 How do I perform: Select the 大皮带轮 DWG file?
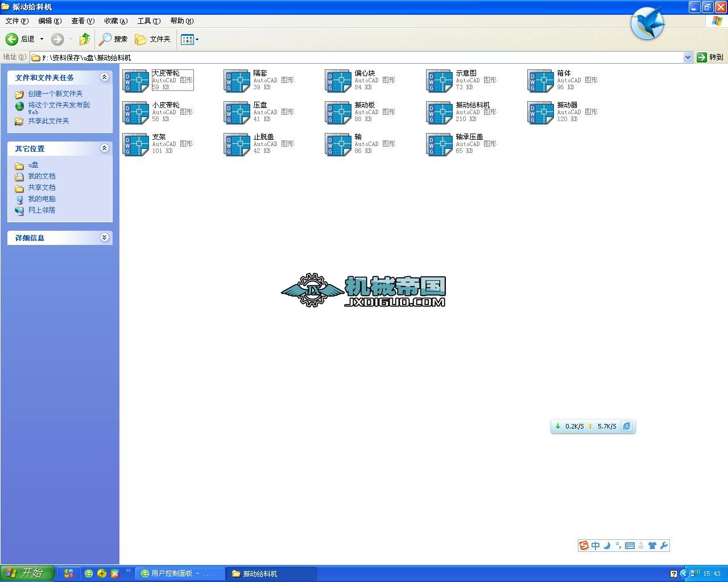158,80
